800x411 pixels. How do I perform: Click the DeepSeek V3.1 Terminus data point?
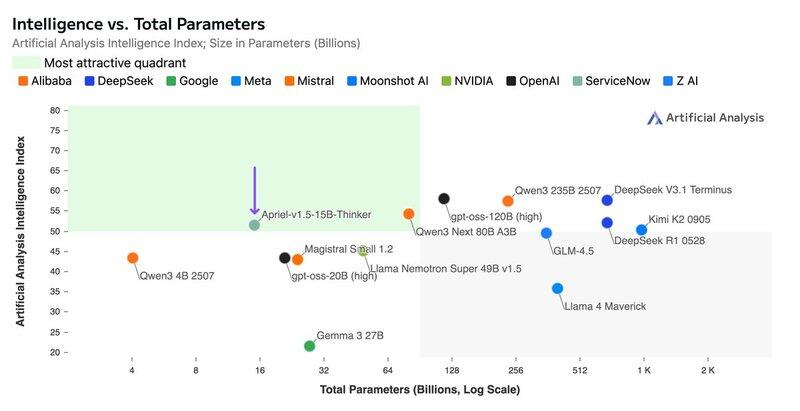(x=607, y=200)
